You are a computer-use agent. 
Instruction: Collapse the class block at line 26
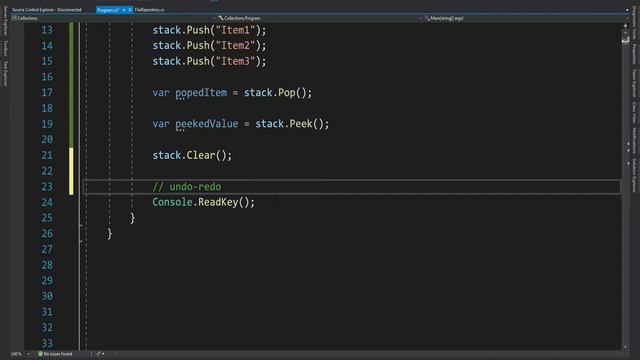point(81,241)
